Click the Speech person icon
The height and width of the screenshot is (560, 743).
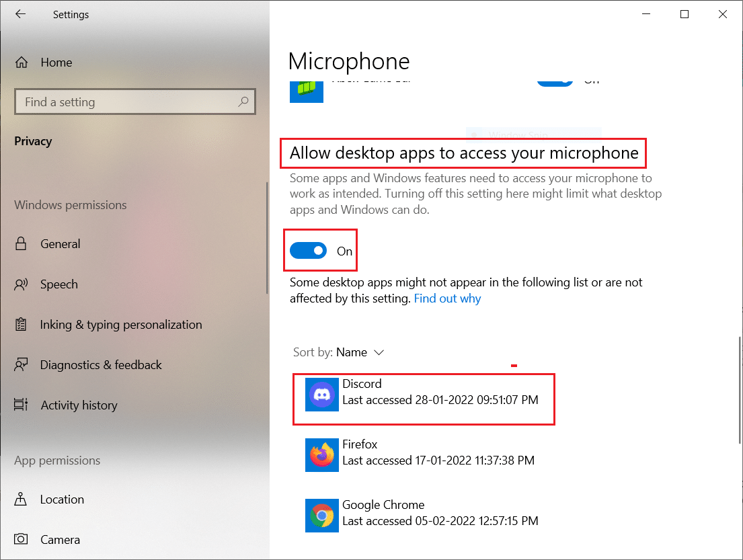click(21, 284)
